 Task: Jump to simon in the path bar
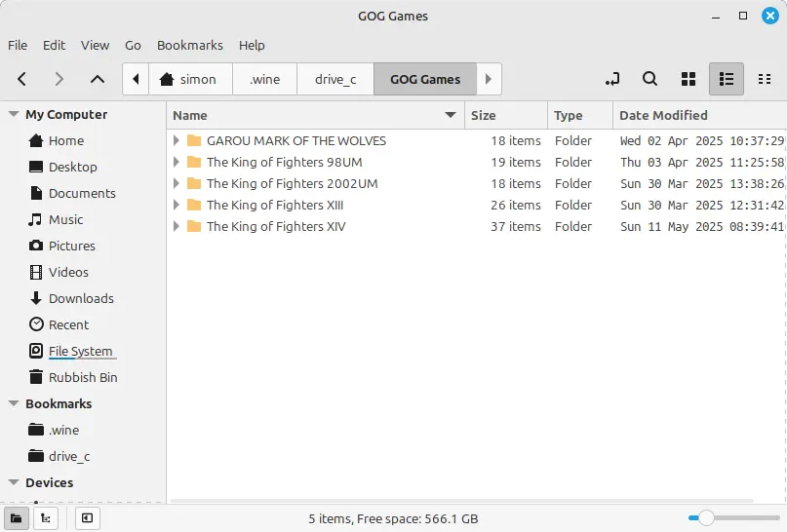tap(190, 79)
